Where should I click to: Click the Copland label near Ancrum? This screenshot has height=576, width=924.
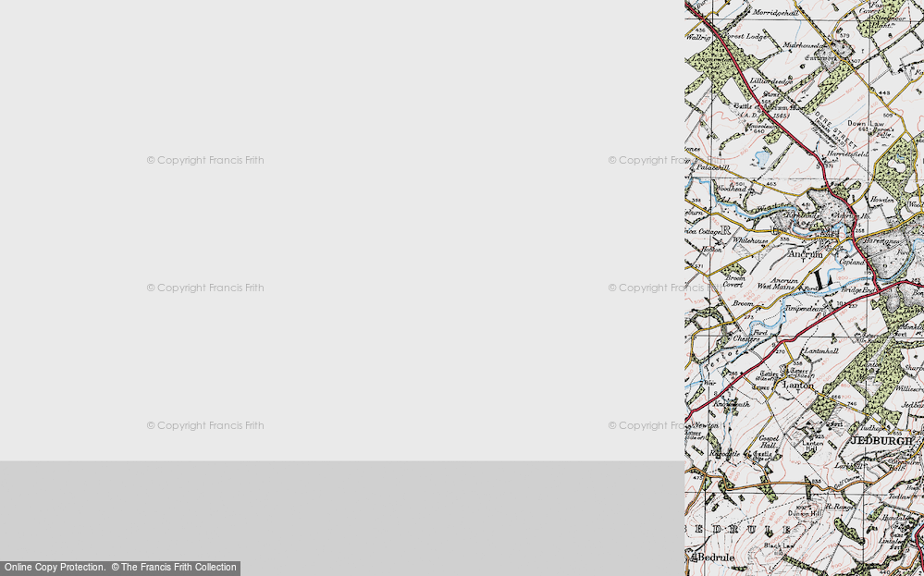click(851, 262)
